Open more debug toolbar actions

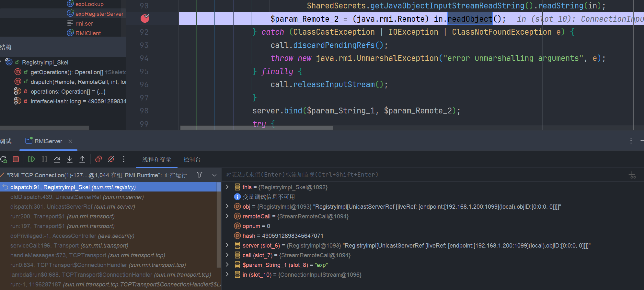click(124, 159)
